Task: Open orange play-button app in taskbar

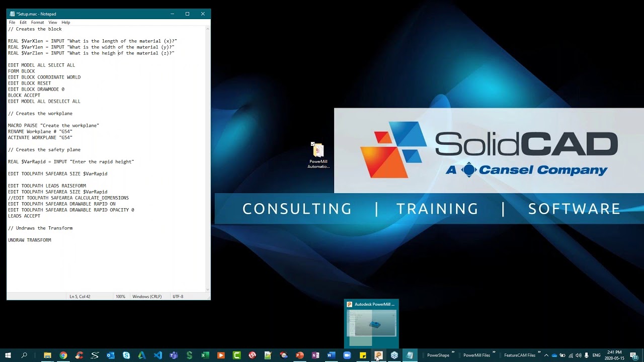Action: (221, 355)
